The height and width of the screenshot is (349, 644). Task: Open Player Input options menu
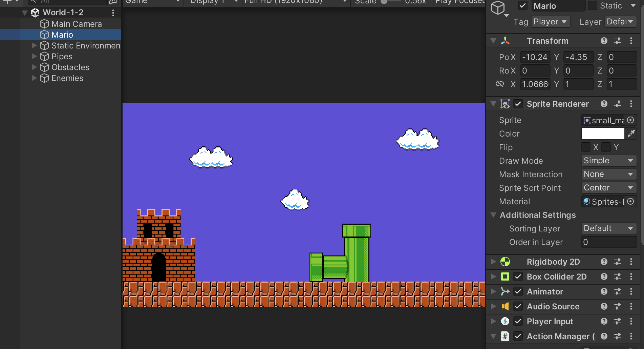[631, 321]
